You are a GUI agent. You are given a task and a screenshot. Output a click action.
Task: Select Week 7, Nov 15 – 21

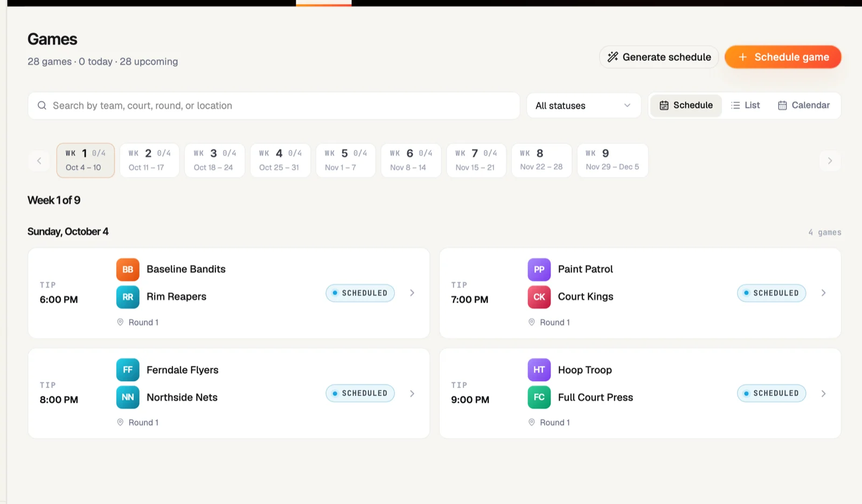476,160
